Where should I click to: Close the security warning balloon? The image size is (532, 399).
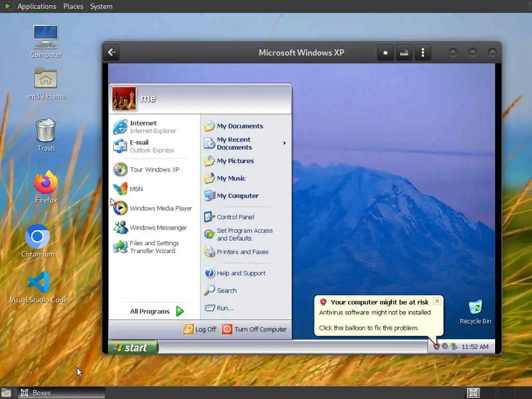(x=437, y=301)
